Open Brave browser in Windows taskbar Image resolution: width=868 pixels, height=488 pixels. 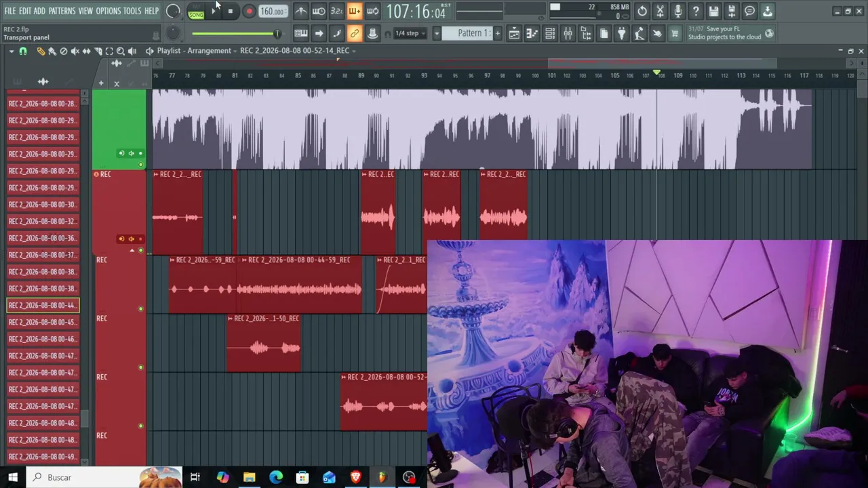pyautogui.click(x=355, y=477)
